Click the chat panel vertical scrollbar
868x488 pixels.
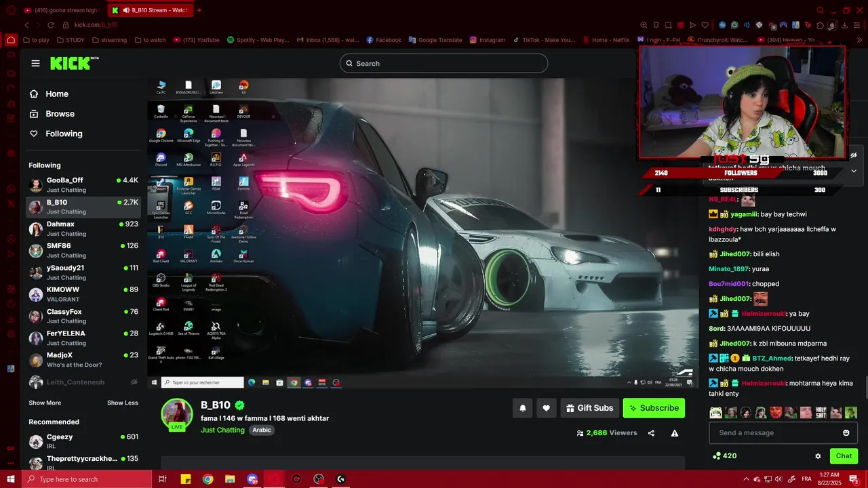(866, 388)
